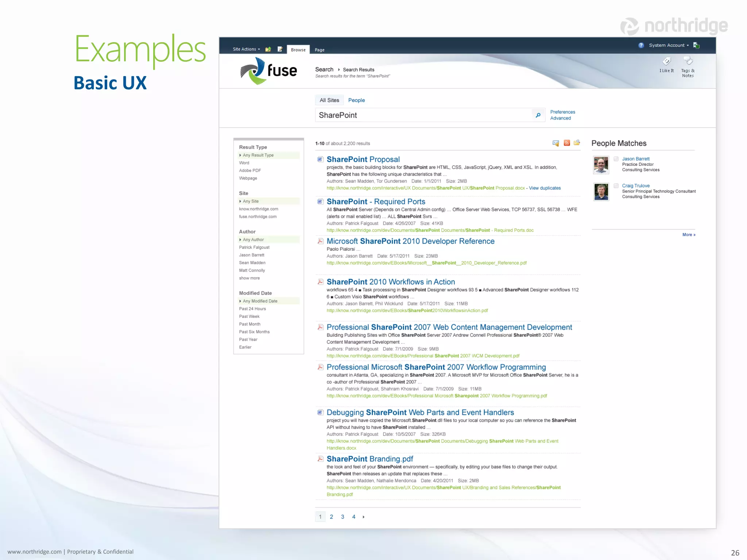Click the Word icon beside SharePoint Proposal

[320, 159]
